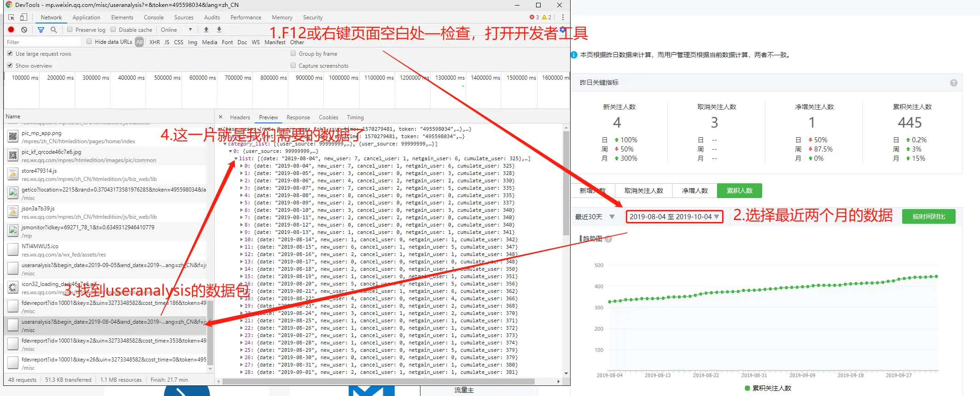980x396 pixels.
Task: Close the request details pane X
Action: 221,117
